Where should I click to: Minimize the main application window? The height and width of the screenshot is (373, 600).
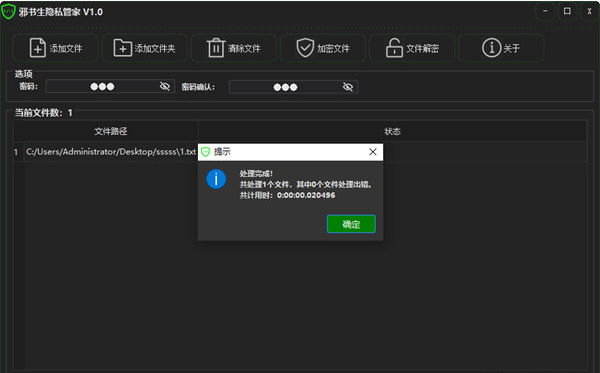(x=545, y=11)
